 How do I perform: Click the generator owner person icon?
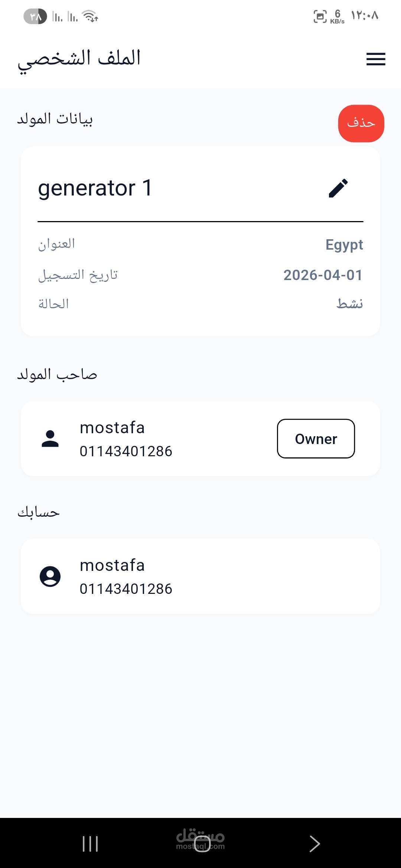(50, 438)
